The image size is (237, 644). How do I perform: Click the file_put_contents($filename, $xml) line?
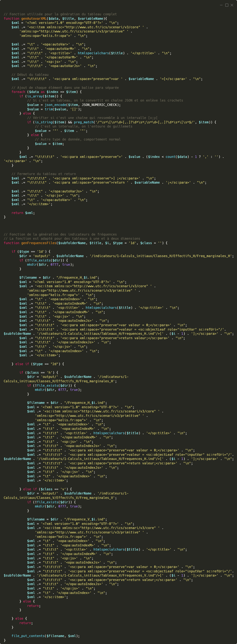tap(46, 636)
